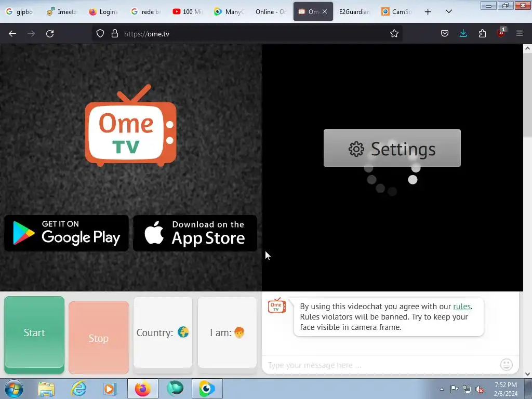Go back using the browser back arrow
Viewport: 532px width, 399px height.
pyautogui.click(x=12, y=34)
